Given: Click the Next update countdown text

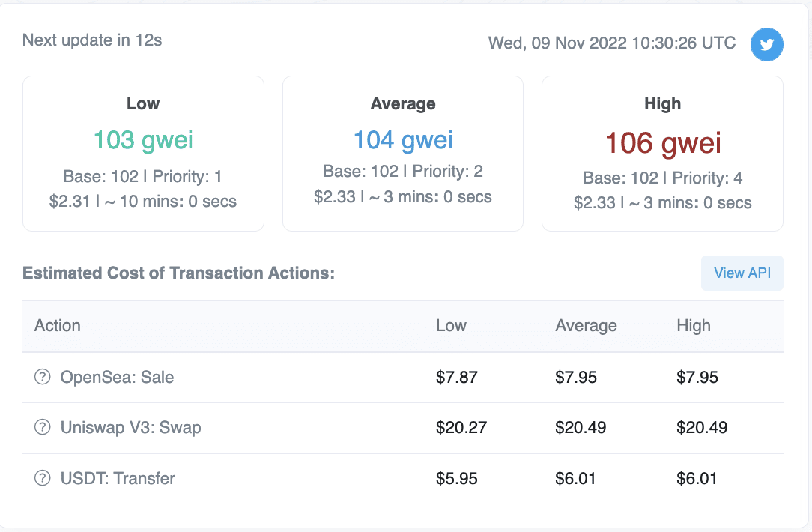Looking at the screenshot, I should click(92, 40).
